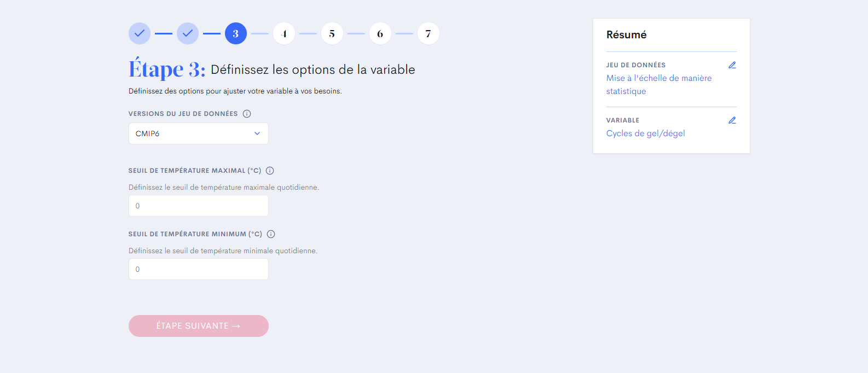Click the first completed step checkmark
Viewport: 868px width, 373px height.
tap(140, 33)
